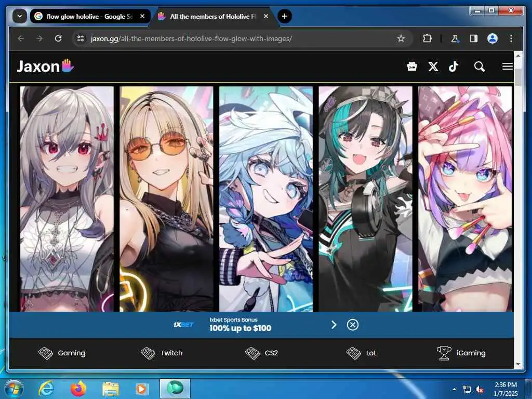Viewport: 532px width, 399px height.
Task: Switch to the flow glow hololive Google tab
Action: 89,16
